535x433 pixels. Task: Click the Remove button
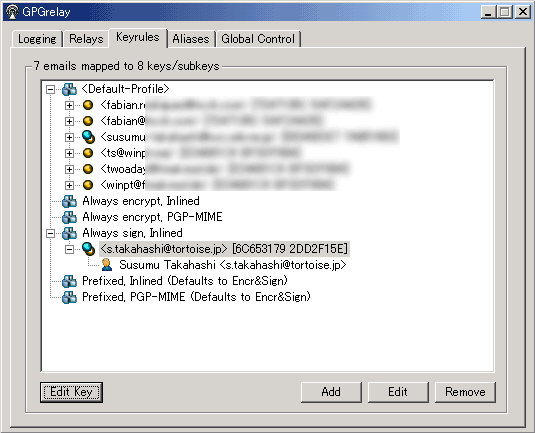(x=465, y=392)
